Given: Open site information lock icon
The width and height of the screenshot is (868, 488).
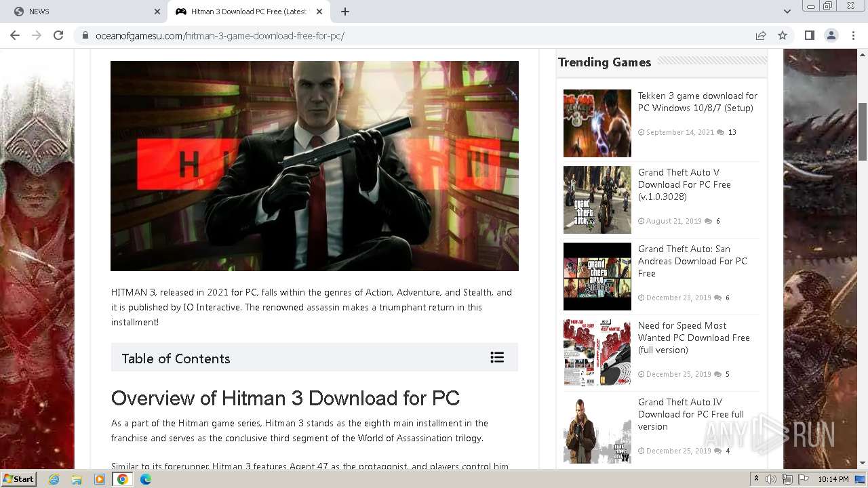Looking at the screenshot, I should 85,36.
